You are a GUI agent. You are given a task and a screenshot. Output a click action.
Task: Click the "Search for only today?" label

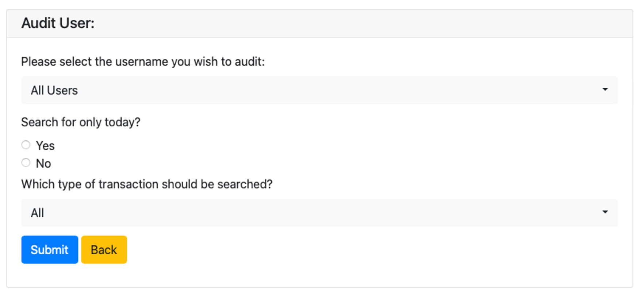click(81, 122)
